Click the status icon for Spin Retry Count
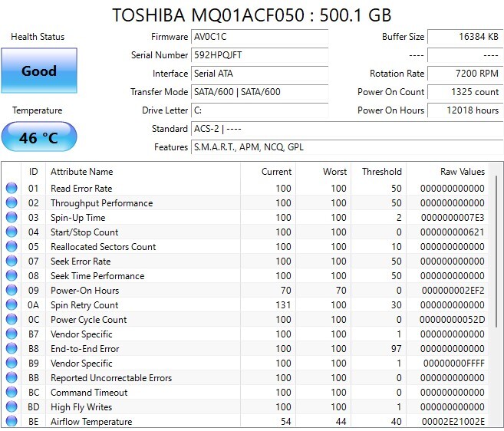This screenshot has height=431, width=504. 12,304
